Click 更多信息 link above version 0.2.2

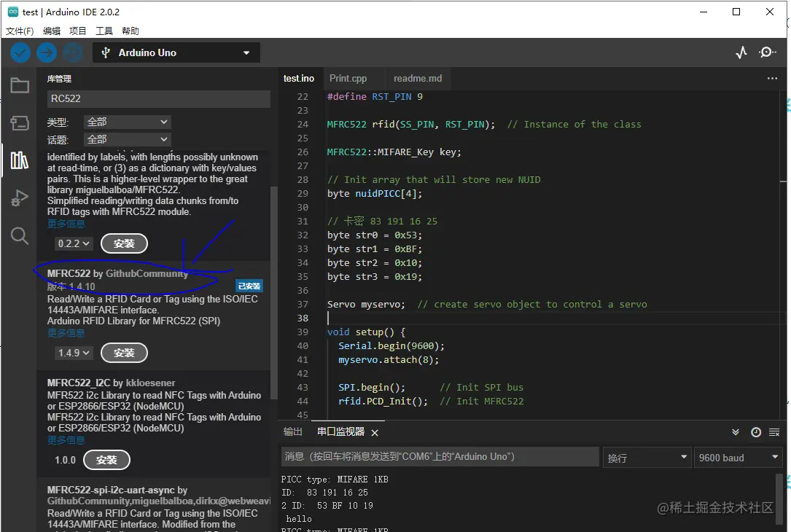point(66,224)
